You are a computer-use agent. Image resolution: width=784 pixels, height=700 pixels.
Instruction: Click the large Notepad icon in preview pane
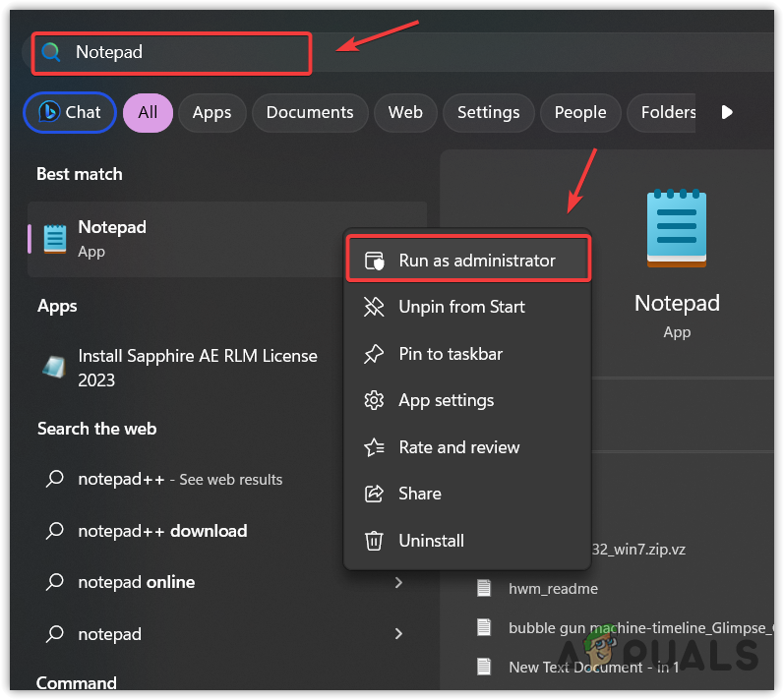coord(677,229)
